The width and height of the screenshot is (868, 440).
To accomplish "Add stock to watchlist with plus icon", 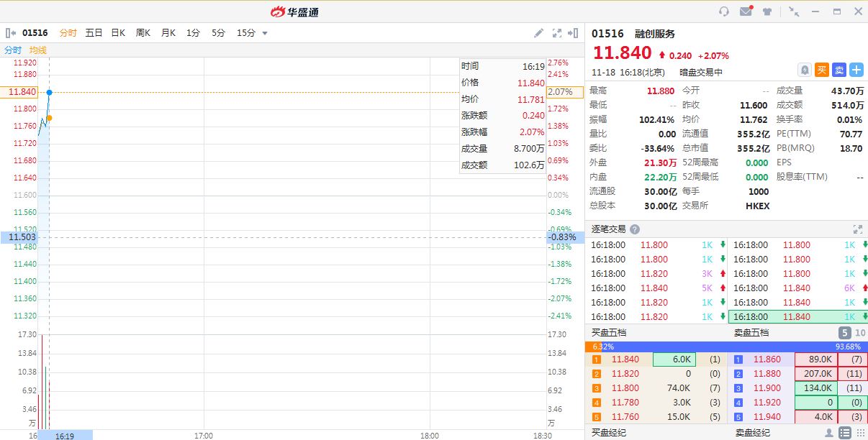I will pyautogui.click(x=856, y=70).
